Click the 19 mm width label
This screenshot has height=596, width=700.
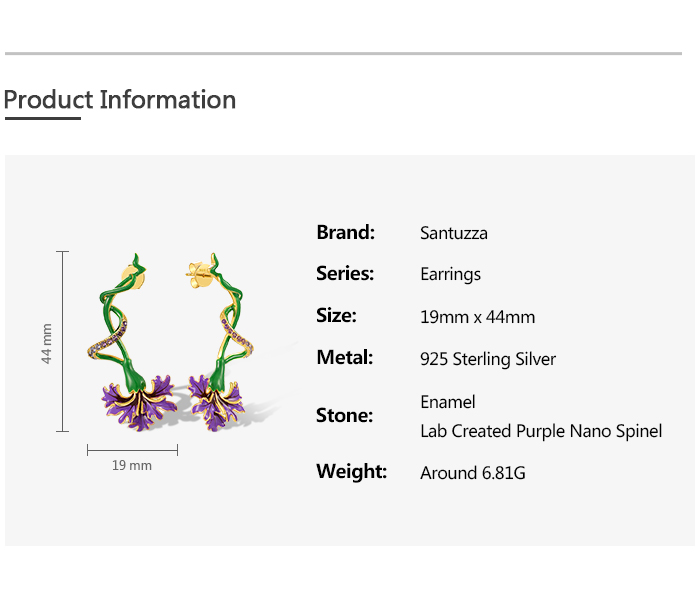pos(132,466)
